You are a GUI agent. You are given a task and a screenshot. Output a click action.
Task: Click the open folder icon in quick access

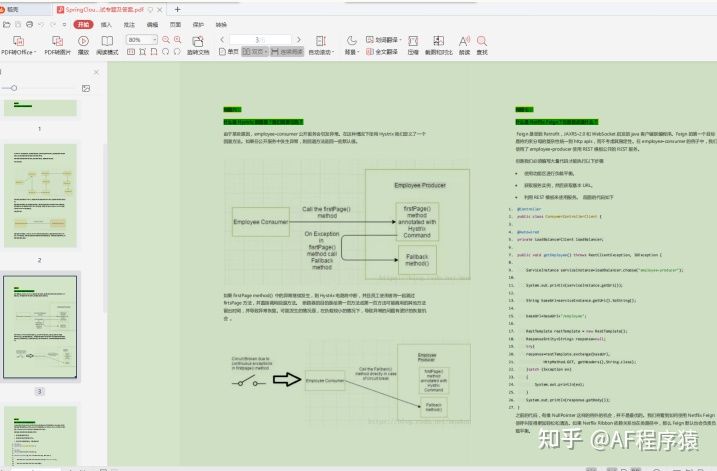(x=6, y=24)
